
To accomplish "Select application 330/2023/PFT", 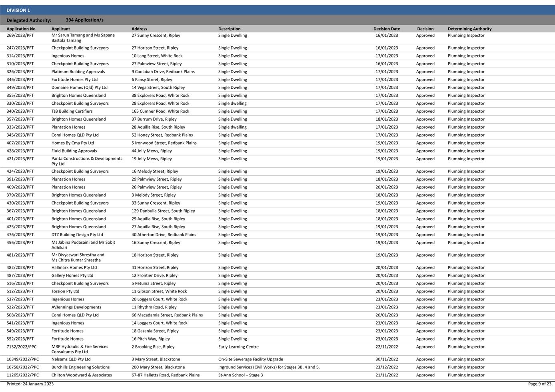I will (20, 103).
